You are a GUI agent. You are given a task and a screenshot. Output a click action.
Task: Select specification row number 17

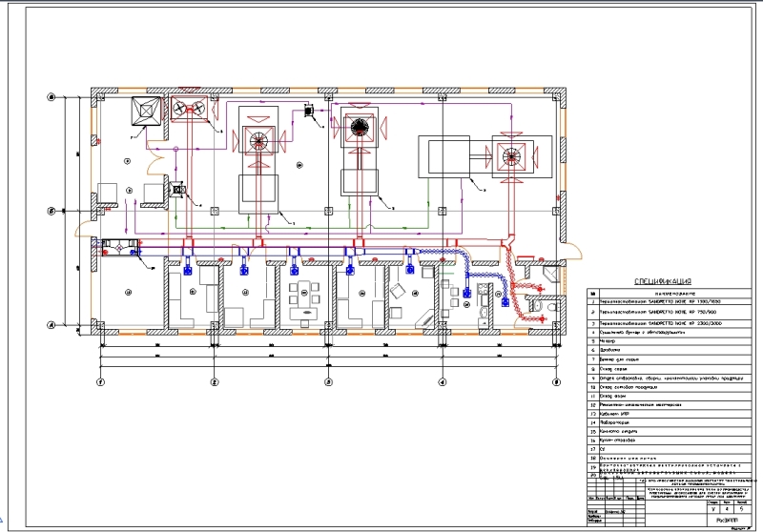pos(670,449)
